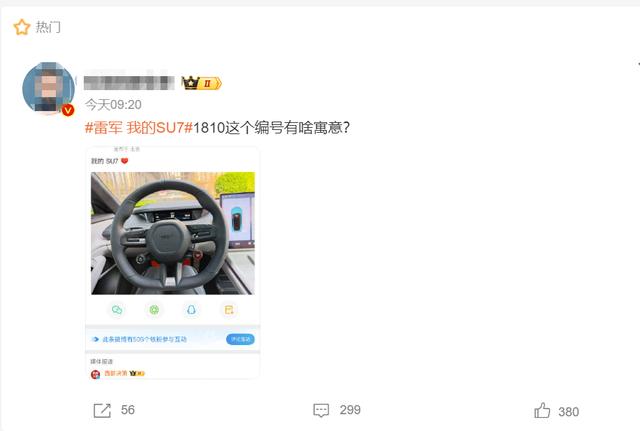Click the orange verified V badge
This screenshot has height=431, width=640.
[x=68, y=110]
